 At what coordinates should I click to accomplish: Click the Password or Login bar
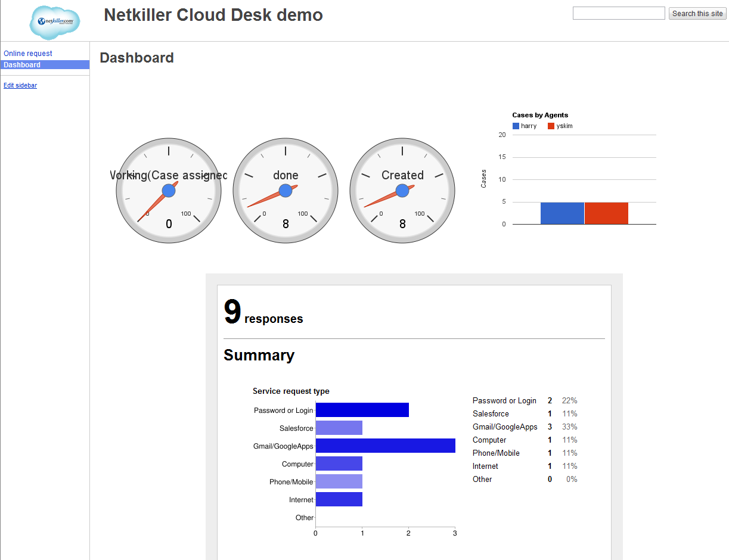[362, 410]
